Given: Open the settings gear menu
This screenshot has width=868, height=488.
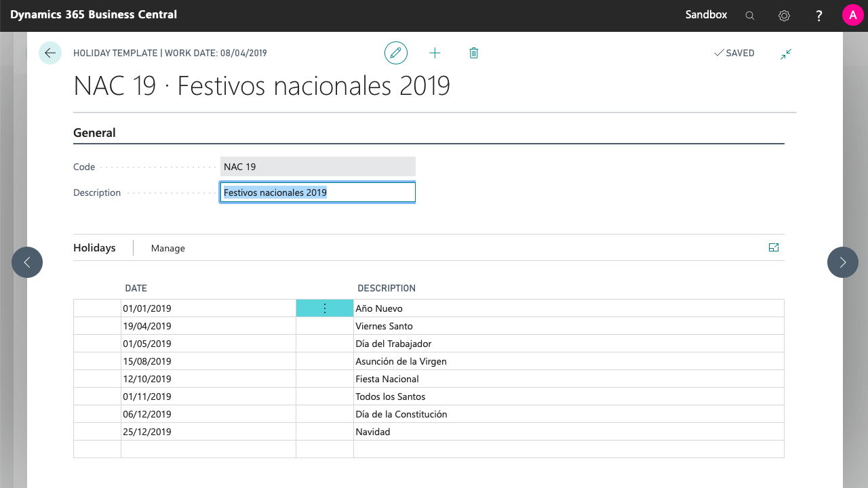Looking at the screenshot, I should pyautogui.click(x=785, y=16).
